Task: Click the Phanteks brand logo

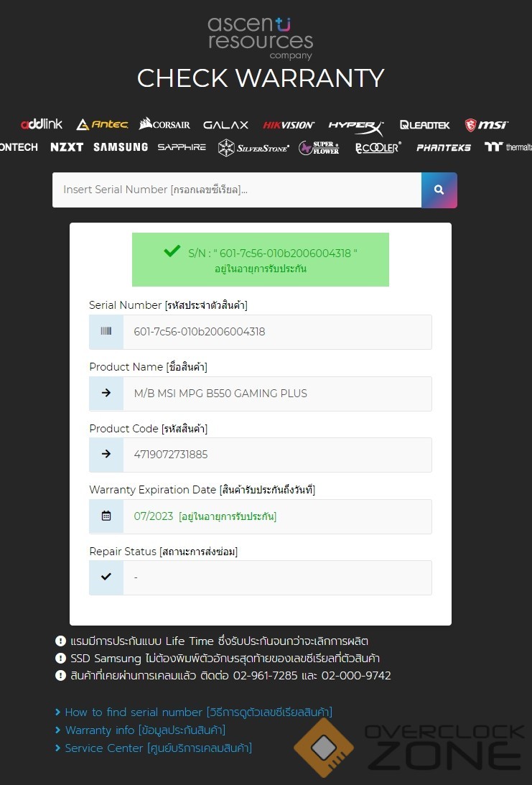Action: (443, 147)
